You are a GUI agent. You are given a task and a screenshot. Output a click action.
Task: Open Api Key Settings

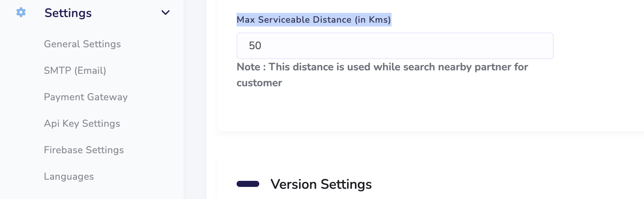coord(82,123)
